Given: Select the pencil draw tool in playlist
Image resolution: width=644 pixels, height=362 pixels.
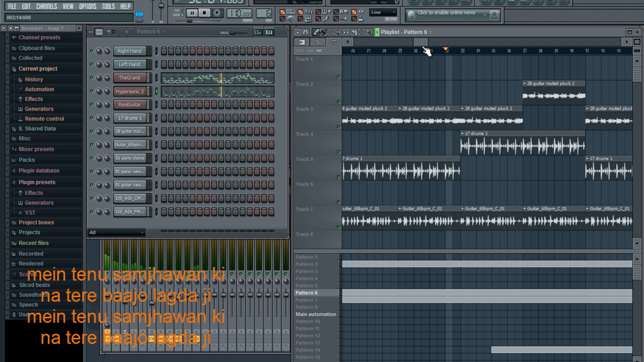Looking at the screenshot, I should (x=316, y=32).
